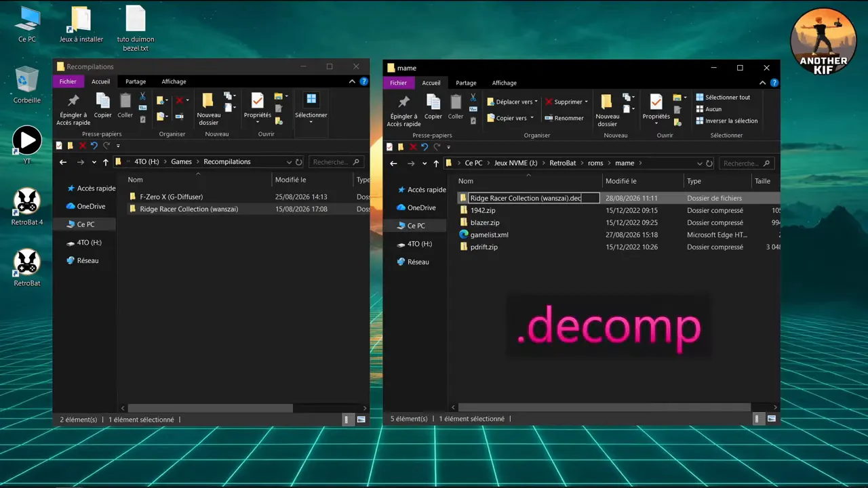Refresh the mame folder address bar
This screenshot has height=488, width=868.
pyautogui.click(x=709, y=163)
